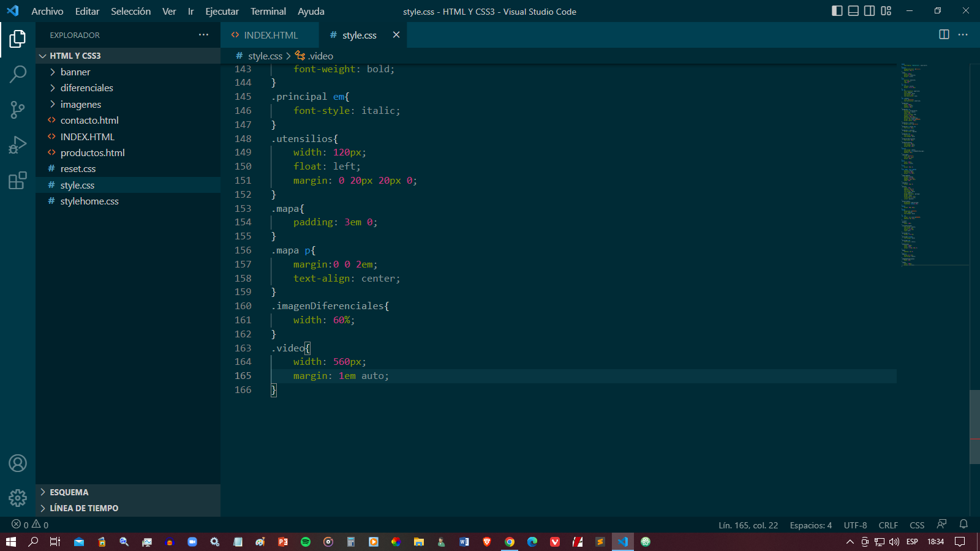980x551 pixels.
Task: Open reset.css from the explorer
Action: pos(128,169)
